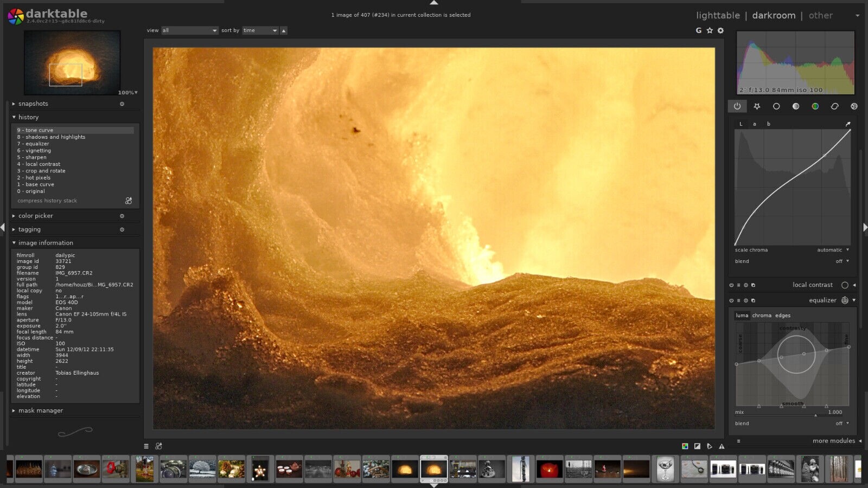
Task: Open the view 'all' dropdown
Action: tap(189, 30)
